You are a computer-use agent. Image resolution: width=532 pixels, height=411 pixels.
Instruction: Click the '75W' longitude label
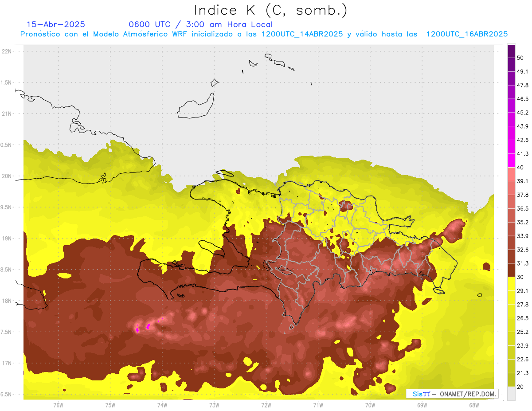[x=110, y=405]
